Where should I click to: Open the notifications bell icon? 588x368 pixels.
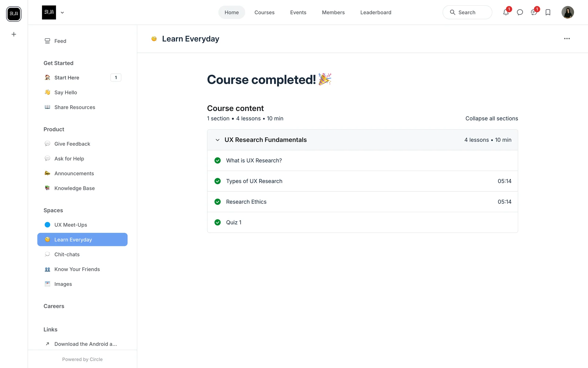click(x=506, y=13)
